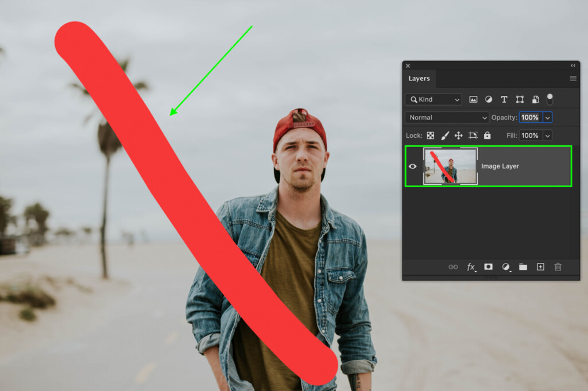588x391 pixels.
Task: Open layer style fx menu
Action: pyautogui.click(x=471, y=267)
